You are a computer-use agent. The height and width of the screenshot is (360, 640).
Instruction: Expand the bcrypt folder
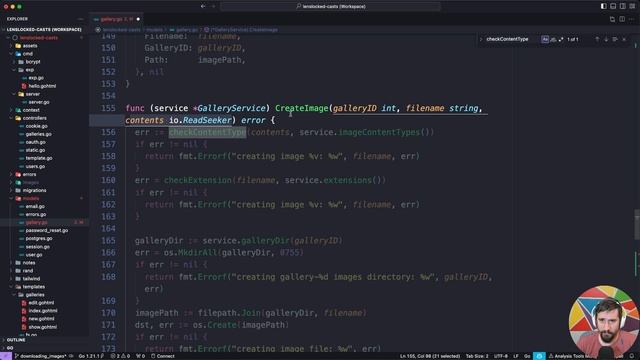33,62
